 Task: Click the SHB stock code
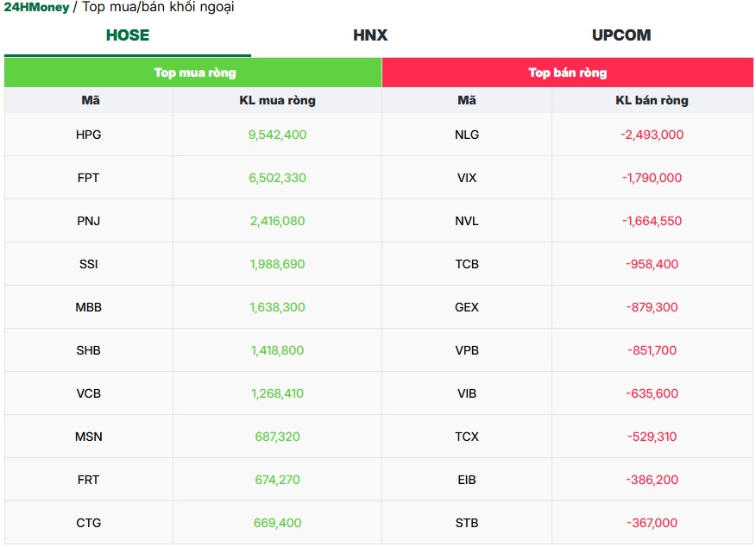[x=89, y=350]
